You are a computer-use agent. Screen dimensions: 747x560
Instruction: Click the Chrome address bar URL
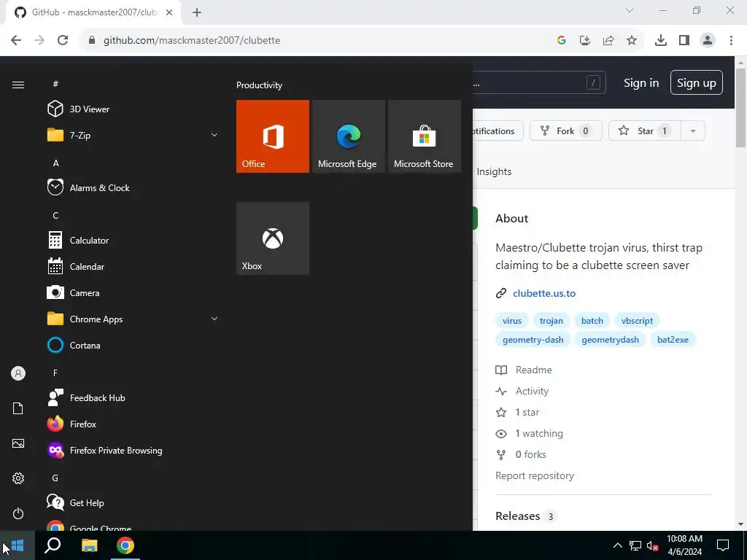192,41
